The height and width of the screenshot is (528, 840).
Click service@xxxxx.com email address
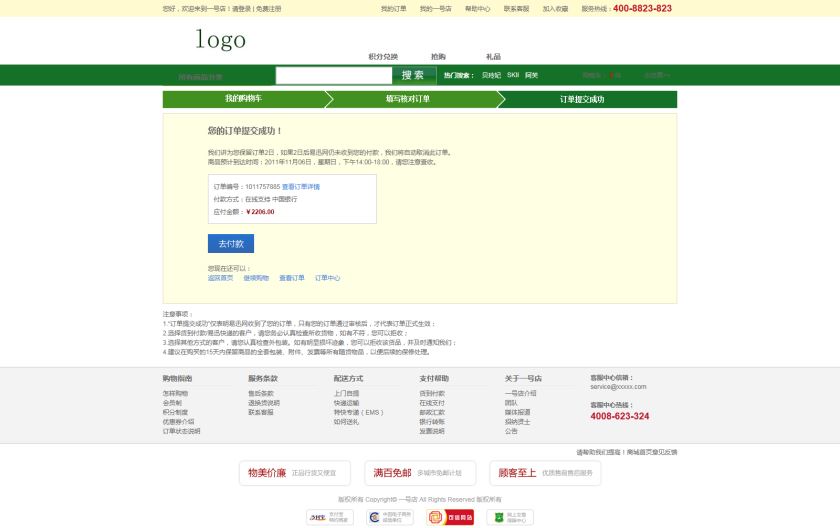(x=618, y=387)
